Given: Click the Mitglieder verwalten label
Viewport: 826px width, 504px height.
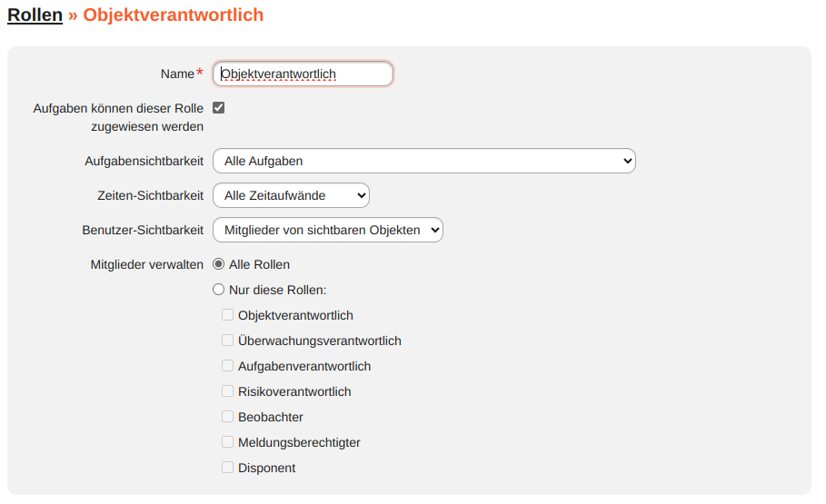Looking at the screenshot, I should (x=146, y=264).
